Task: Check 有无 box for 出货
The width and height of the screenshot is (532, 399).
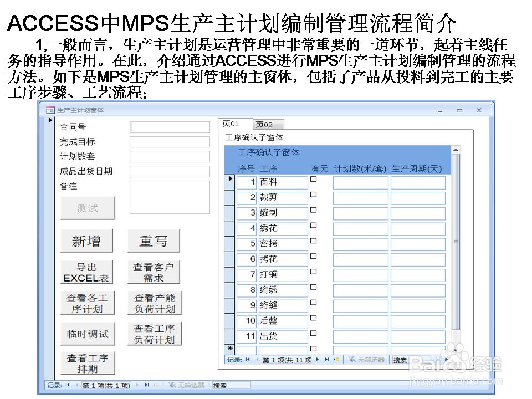Action: click(314, 333)
